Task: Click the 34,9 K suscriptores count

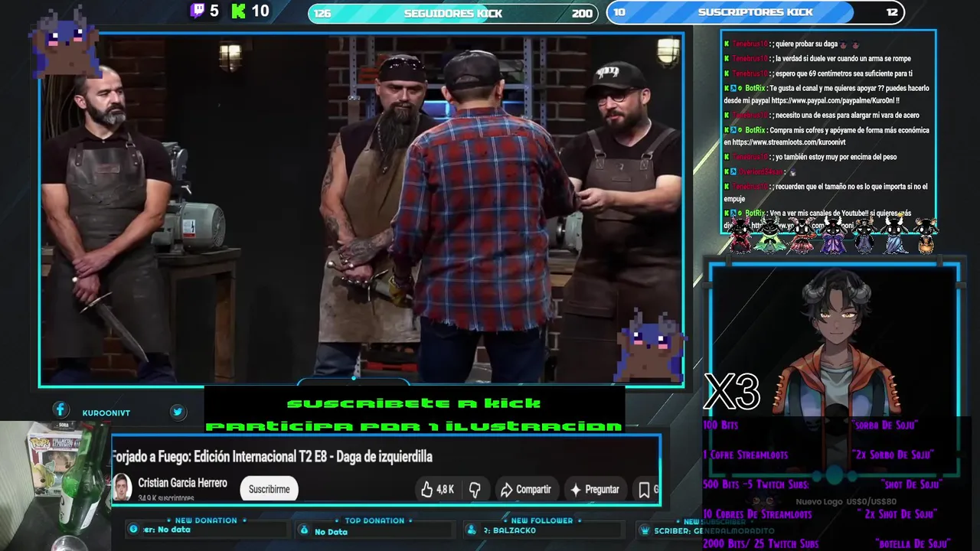Action: click(x=165, y=498)
